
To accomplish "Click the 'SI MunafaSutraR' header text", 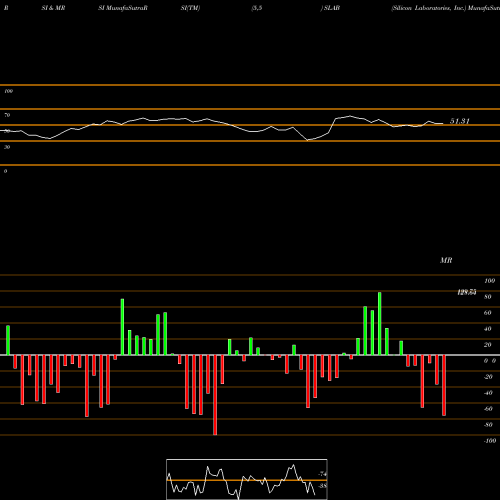I will pyautogui.click(x=123, y=8).
